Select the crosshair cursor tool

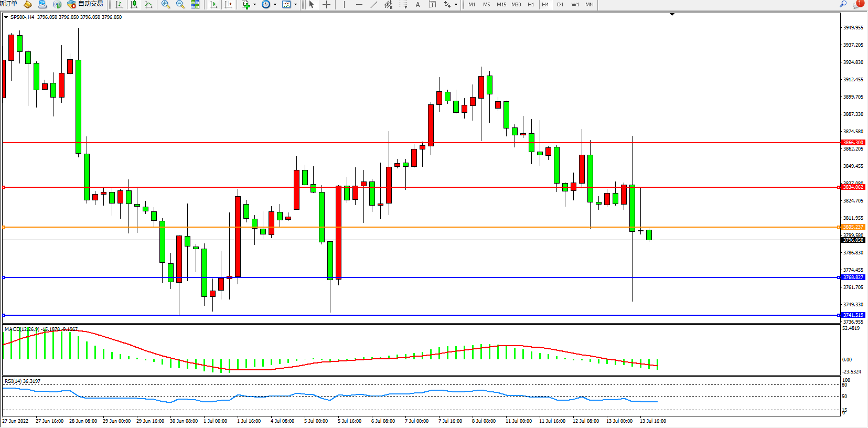[326, 5]
